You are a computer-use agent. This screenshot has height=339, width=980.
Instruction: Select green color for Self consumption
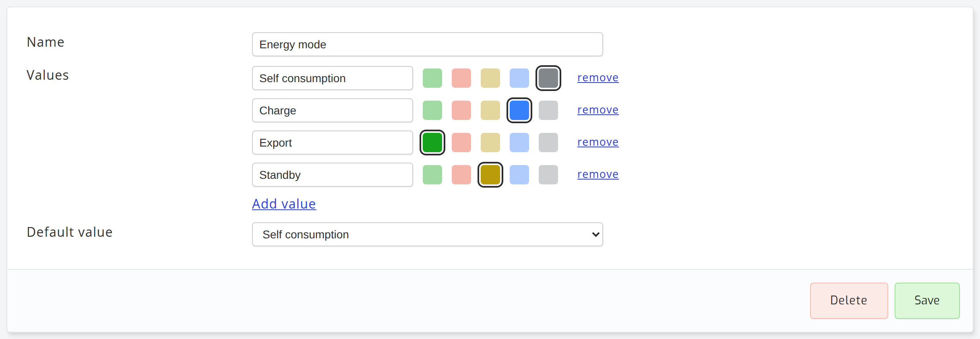[x=432, y=78]
